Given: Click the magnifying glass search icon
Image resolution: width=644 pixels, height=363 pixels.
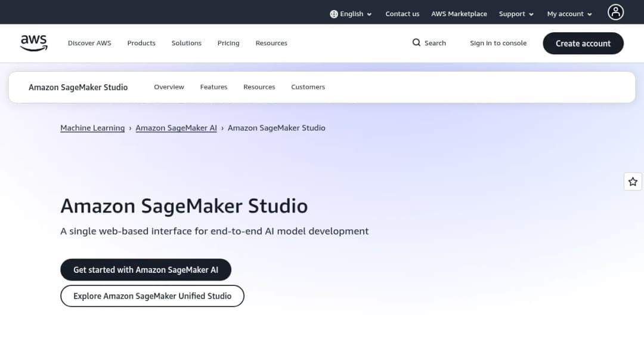Looking at the screenshot, I should [x=416, y=43].
